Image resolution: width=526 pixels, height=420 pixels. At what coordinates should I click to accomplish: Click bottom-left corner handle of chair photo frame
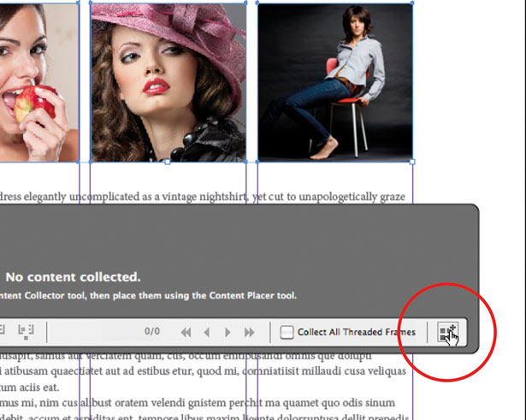257,162
